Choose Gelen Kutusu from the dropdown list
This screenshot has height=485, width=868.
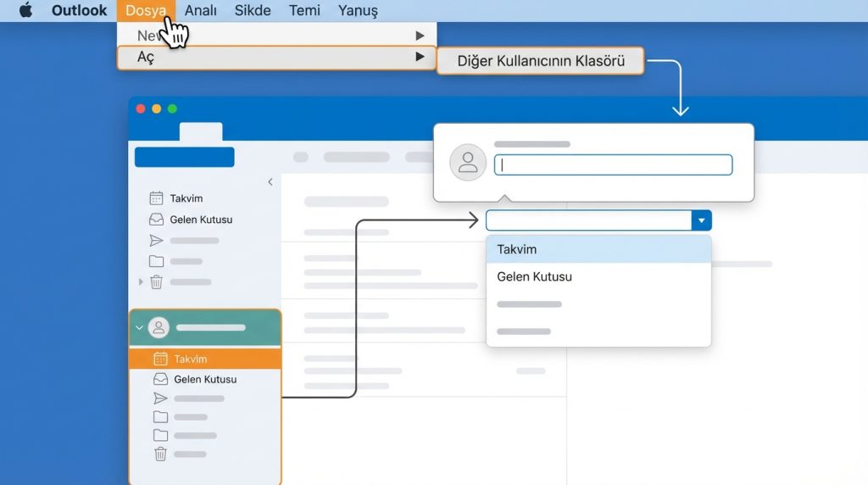coord(534,276)
